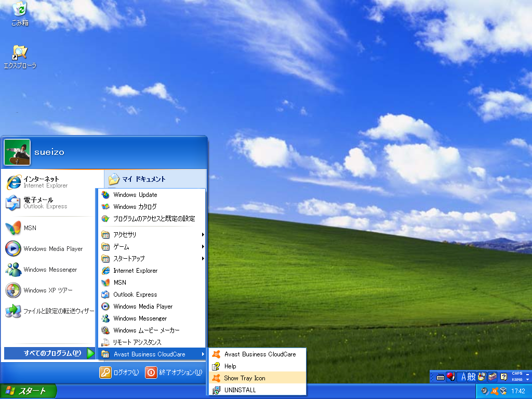Start MSN from the left pane
The height and width of the screenshot is (399, 532).
coord(49,228)
